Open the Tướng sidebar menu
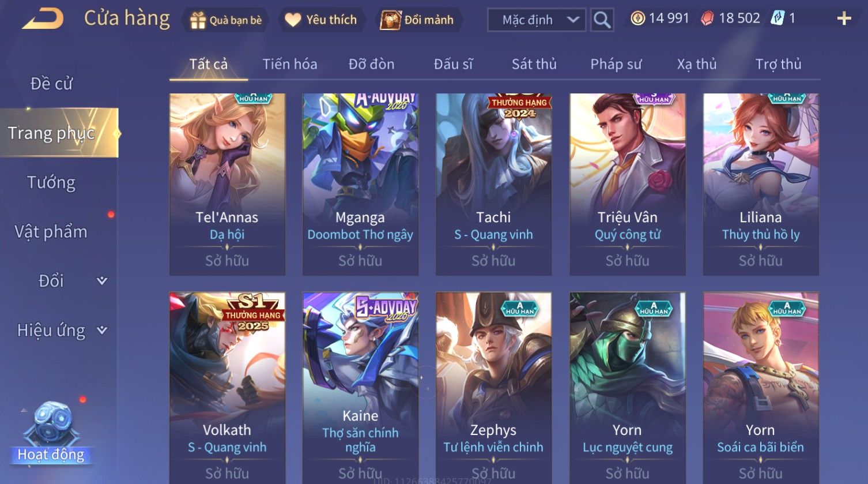 click(51, 183)
